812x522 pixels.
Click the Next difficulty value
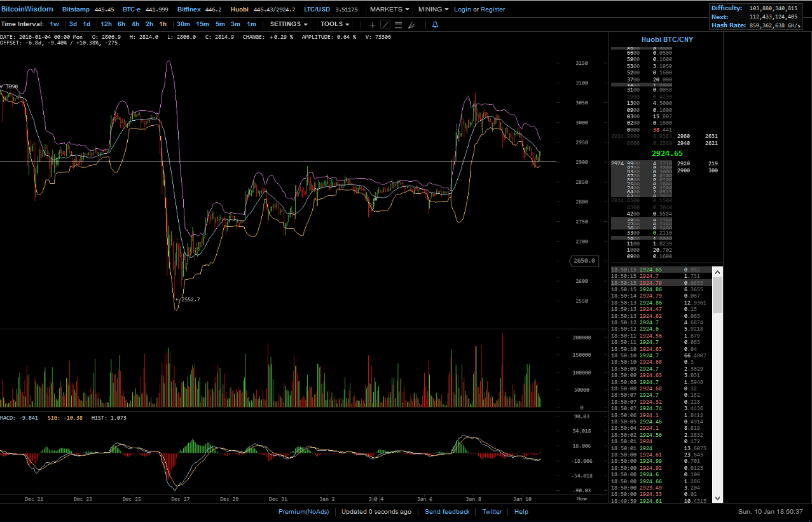click(x=773, y=17)
